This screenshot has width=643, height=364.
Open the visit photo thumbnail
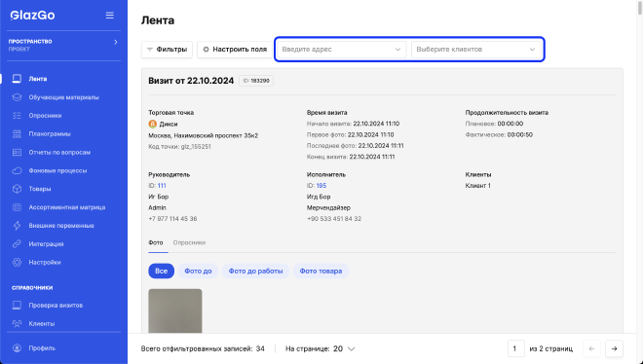175,310
